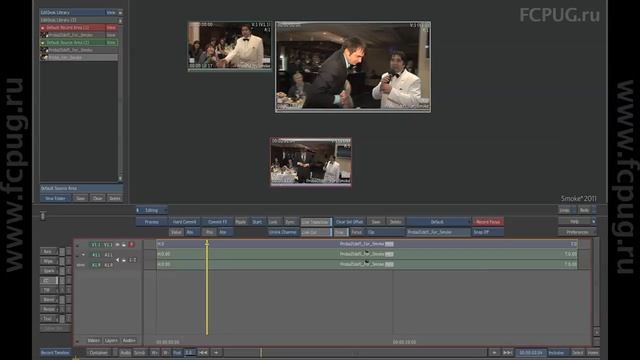
Task: Select the Spark effect button
Action: pos(49,271)
